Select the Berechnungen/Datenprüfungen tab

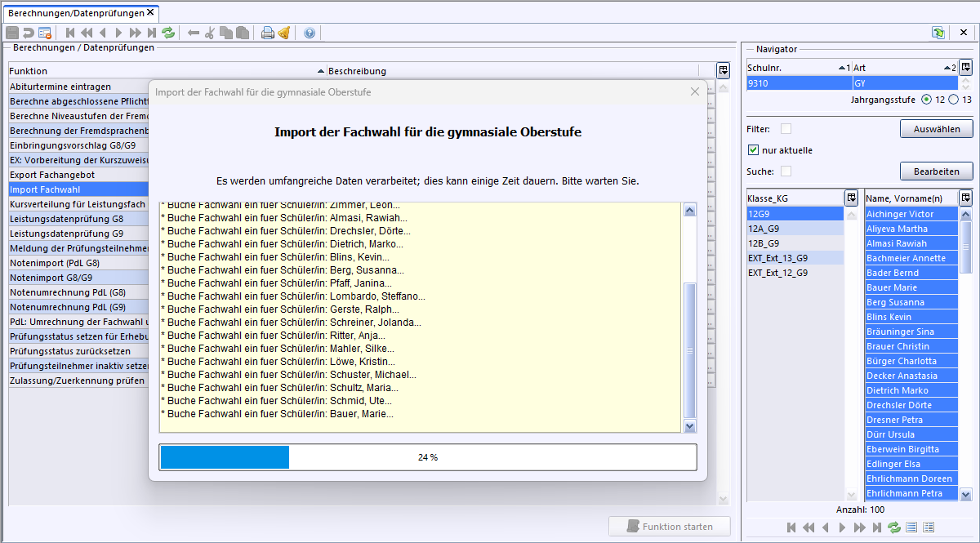(x=75, y=13)
